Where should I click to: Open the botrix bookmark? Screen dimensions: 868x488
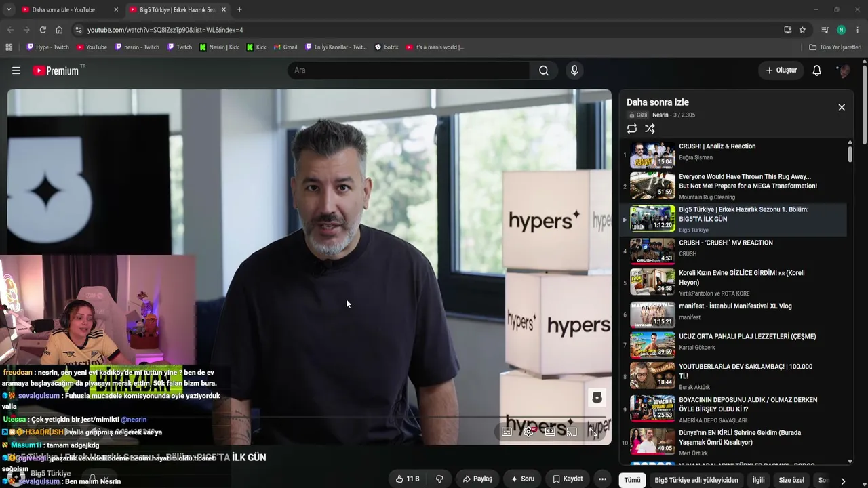[x=387, y=47]
